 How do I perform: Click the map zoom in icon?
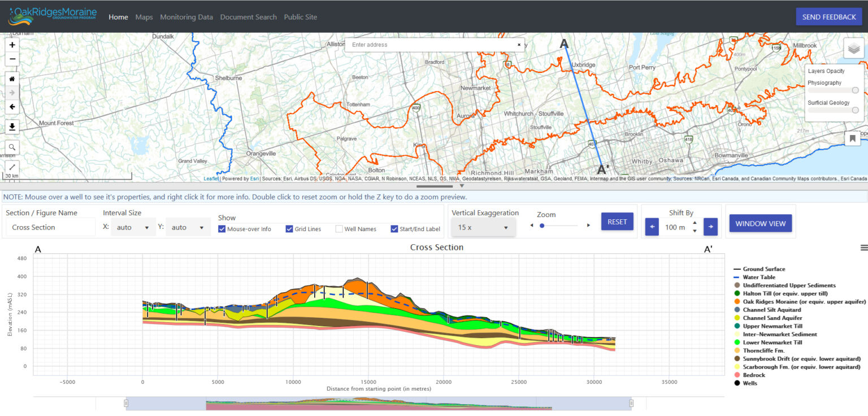click(12, 44)
